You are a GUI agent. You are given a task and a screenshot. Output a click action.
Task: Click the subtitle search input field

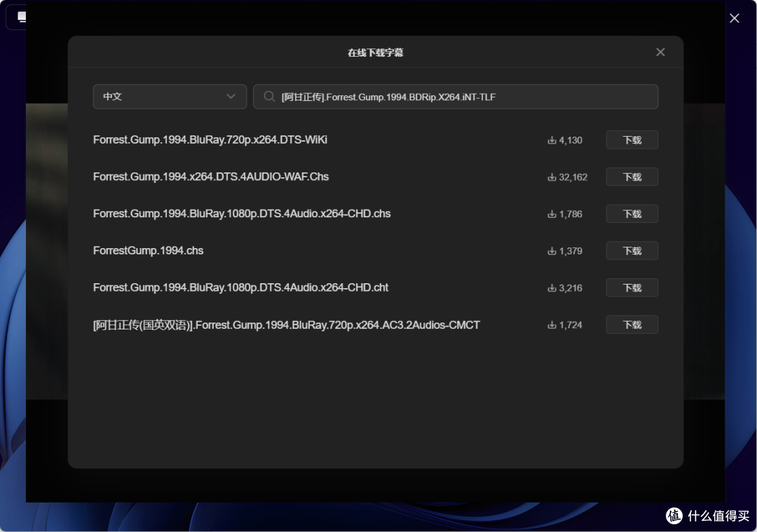click(x=456, y=97)
